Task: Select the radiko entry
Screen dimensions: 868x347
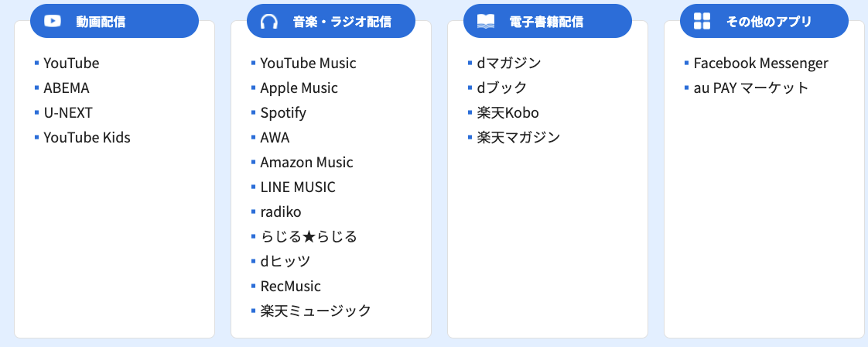Action: 281,211
